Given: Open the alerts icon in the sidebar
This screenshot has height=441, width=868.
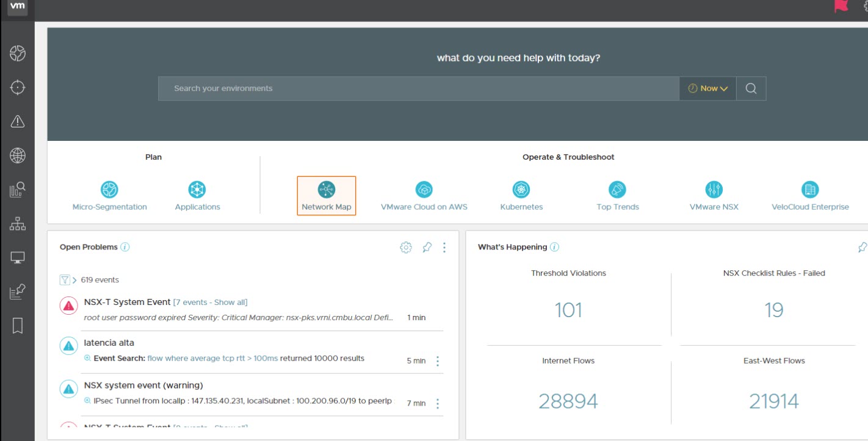Looking at the screenshot, I should pos(18,121).
